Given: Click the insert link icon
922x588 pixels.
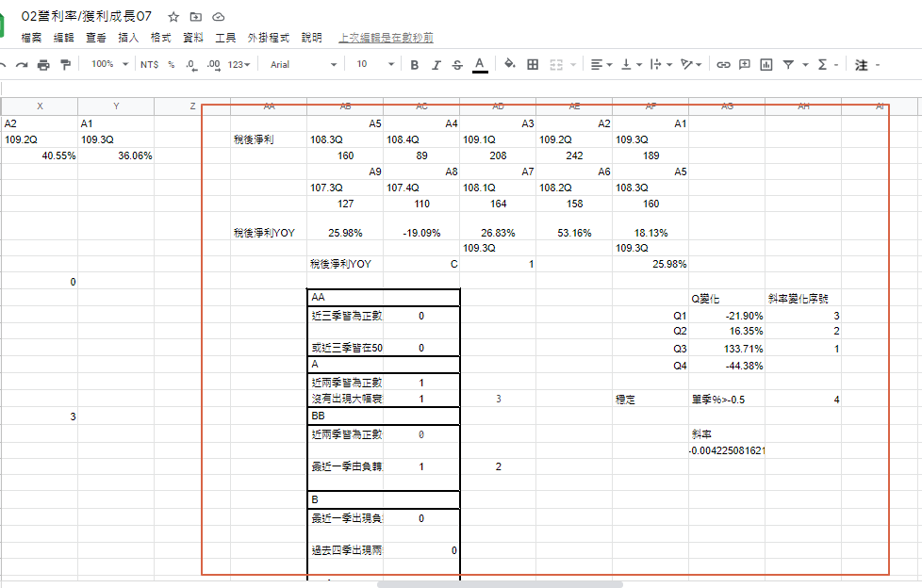Looking at the screenshot, I should pyautogui.click(x=723, y=65).
